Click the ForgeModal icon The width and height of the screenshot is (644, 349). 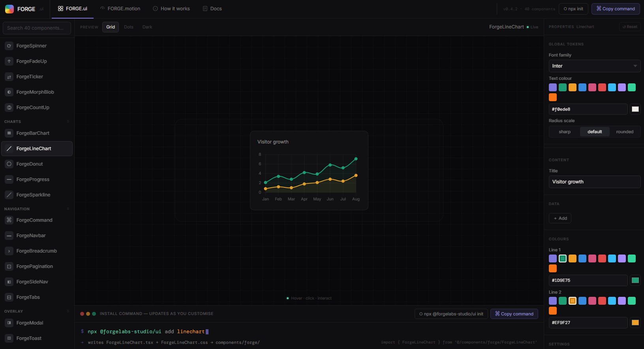click(9, 323)
